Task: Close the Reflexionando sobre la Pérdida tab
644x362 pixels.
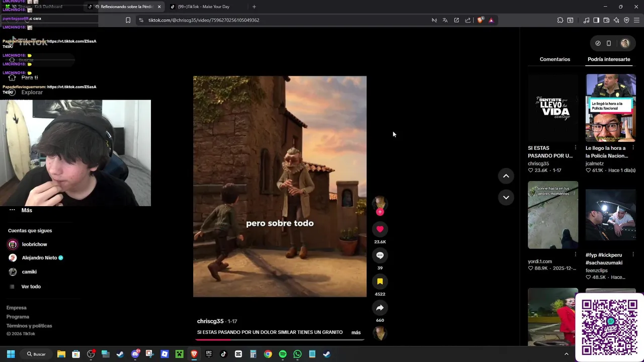Action: (x=159, y=7)
